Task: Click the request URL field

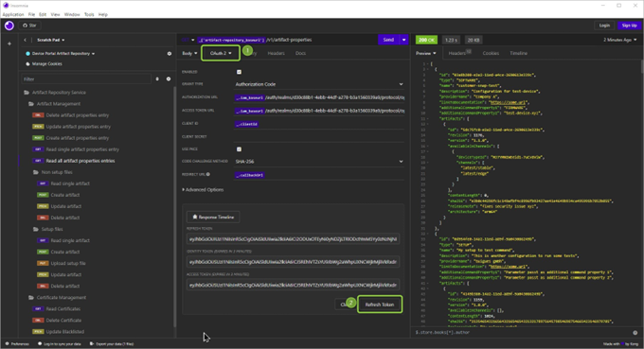Action: pos(287,40)
